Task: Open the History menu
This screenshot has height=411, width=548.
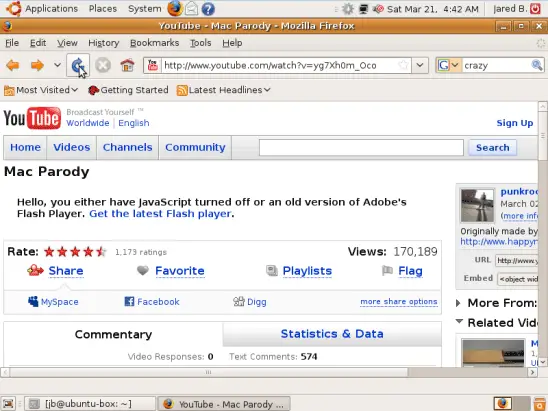Action: (103, 43)
